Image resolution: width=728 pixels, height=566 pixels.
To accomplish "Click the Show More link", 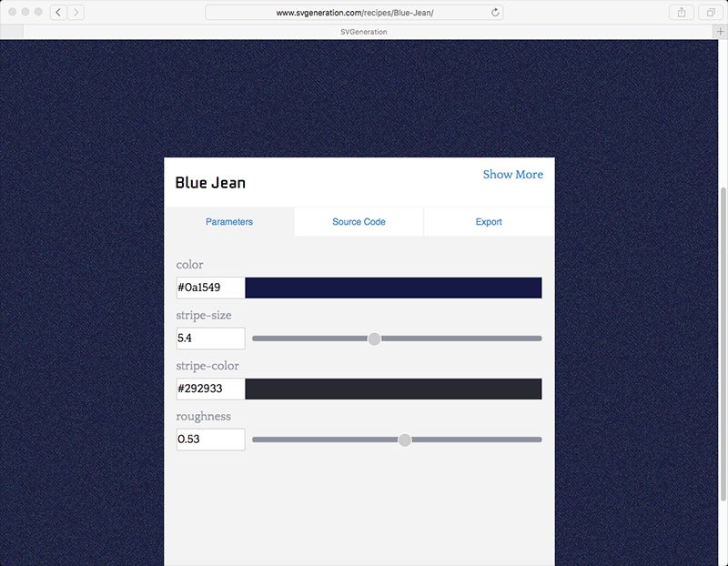I will tap(512, 175).
